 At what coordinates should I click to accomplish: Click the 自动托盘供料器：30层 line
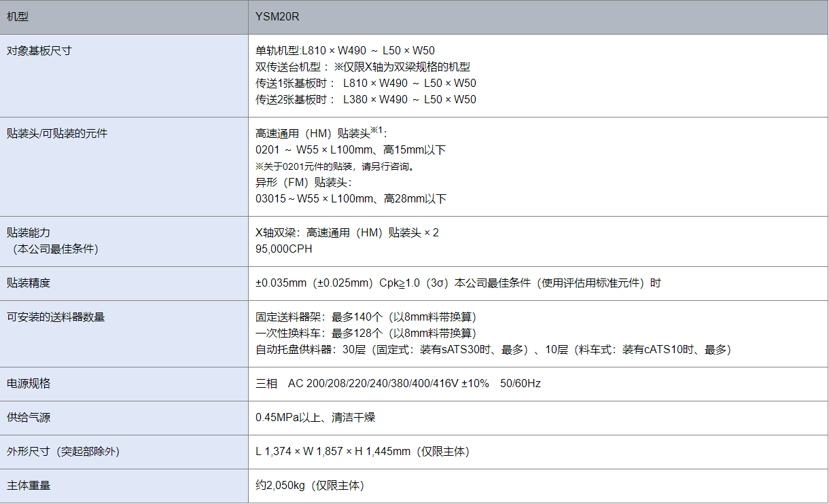tap(495, 350)
